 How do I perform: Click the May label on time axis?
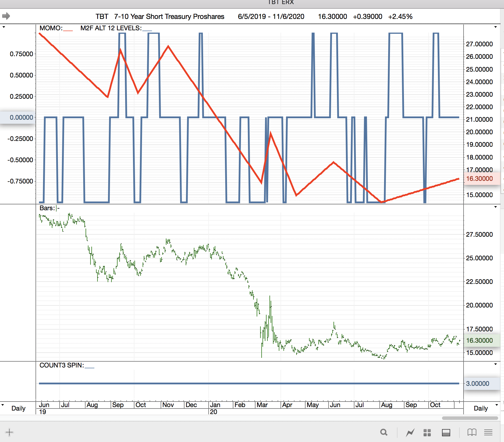tap(313, 405)
